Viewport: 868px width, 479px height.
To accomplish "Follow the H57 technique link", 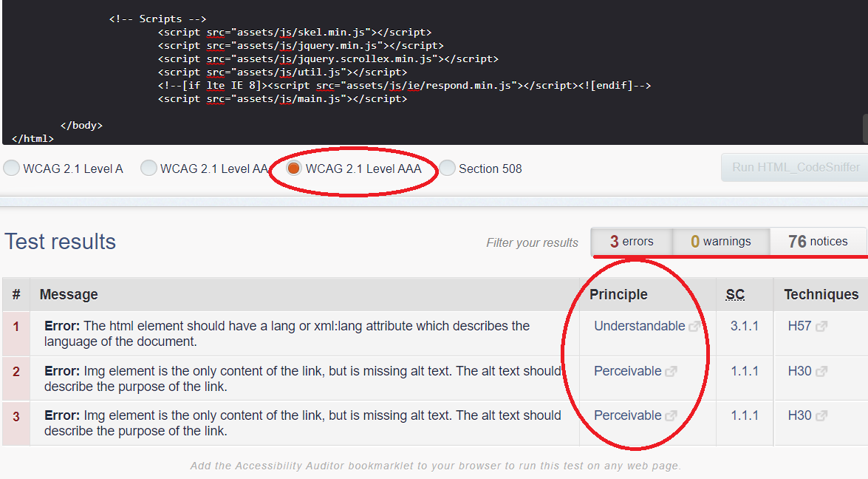I will pyautogui.click(x=799, y=326).
